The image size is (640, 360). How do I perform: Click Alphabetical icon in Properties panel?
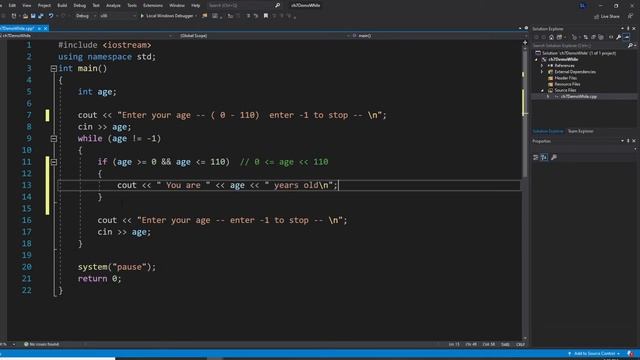[x=544, y=158]
